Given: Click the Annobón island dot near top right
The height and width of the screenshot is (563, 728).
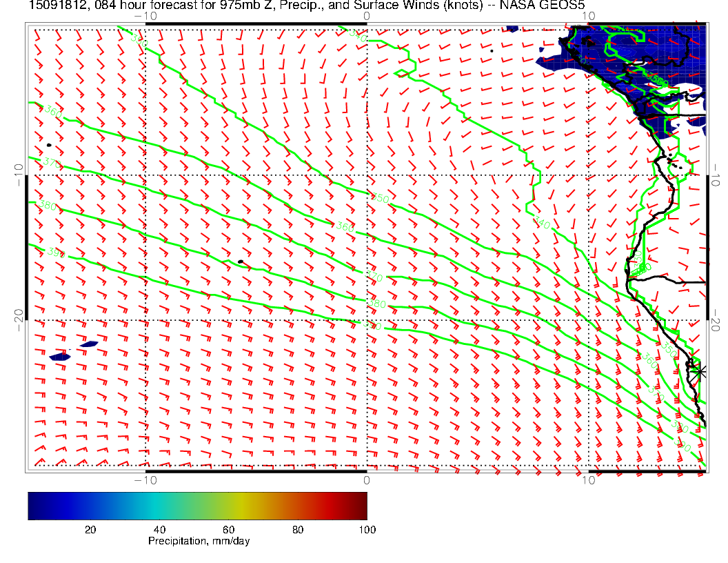Looking at the screenshot, I should [492, 50].
